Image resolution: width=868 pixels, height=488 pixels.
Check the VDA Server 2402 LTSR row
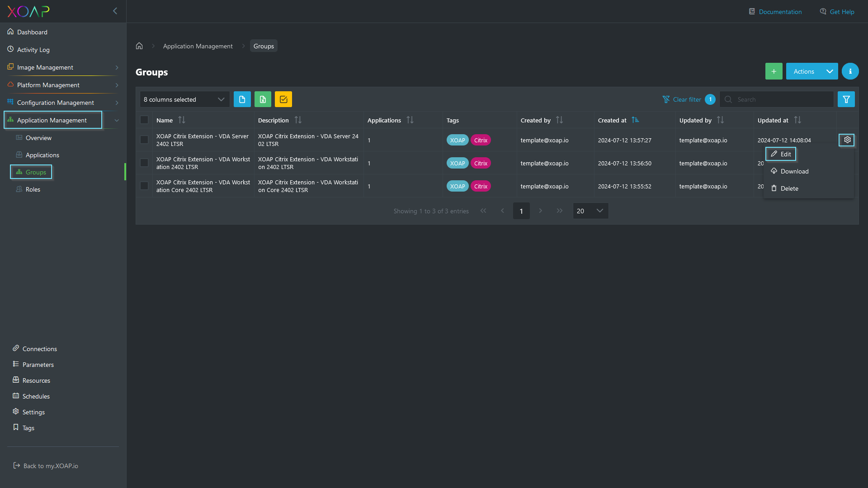(144, 140)
